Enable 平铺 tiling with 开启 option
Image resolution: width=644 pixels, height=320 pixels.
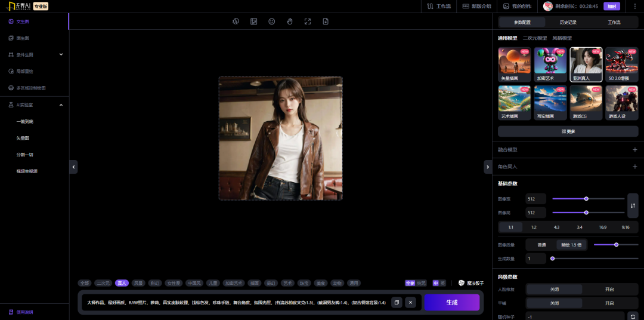tap(609, 303)
